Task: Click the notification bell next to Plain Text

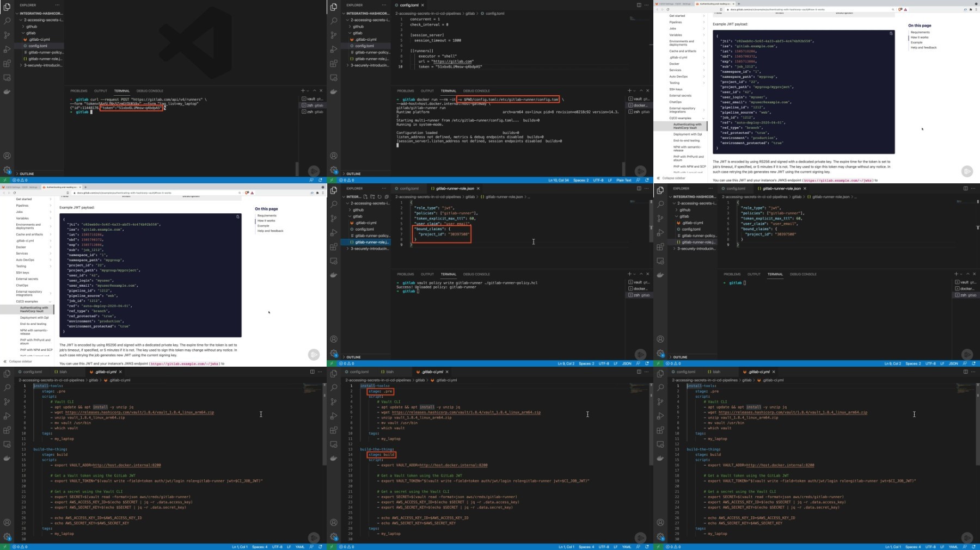Action: click(647, 180)
